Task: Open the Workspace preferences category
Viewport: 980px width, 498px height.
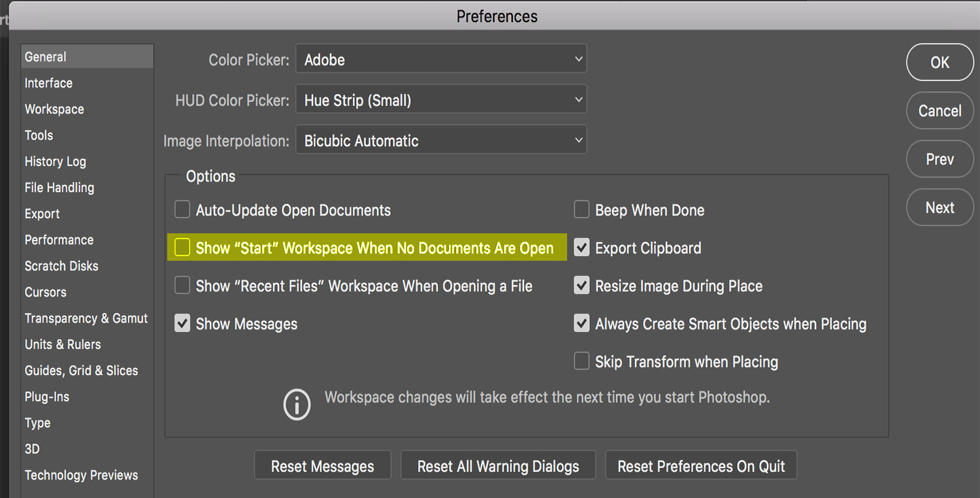Action: (x=54, y=109)
